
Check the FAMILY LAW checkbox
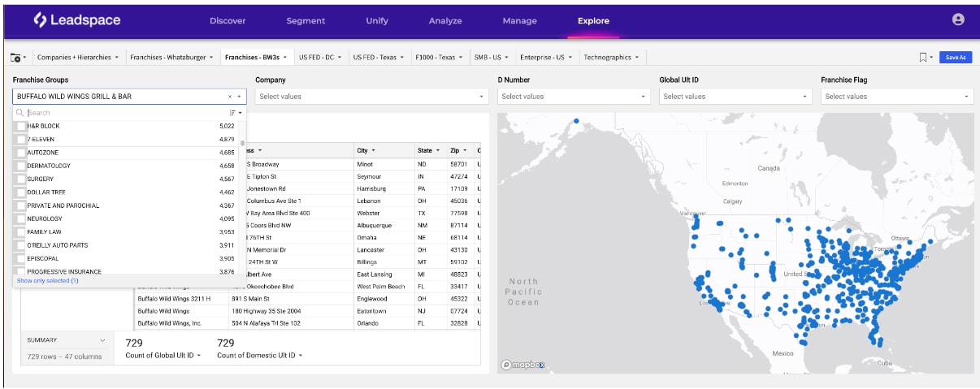coord(21,232)
